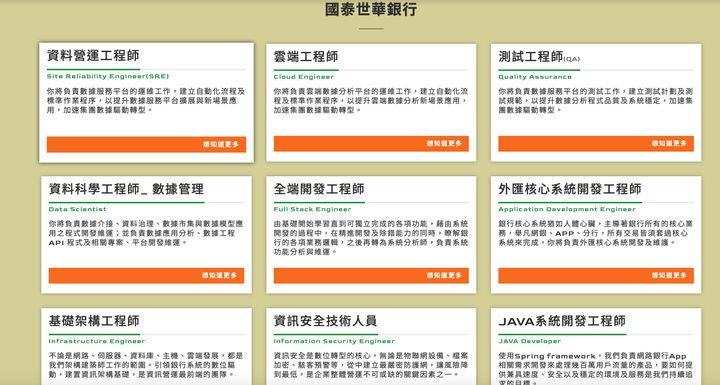Screen dimensions: 720x385
Task: Click the Full Stack Engineer subtitle
Action: 312,209
